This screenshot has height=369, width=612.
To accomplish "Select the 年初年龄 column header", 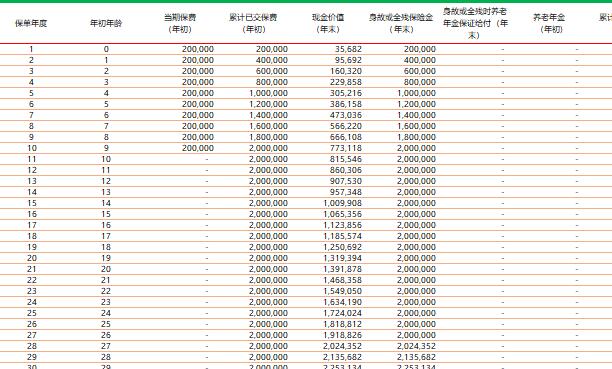I will point(106,23).
